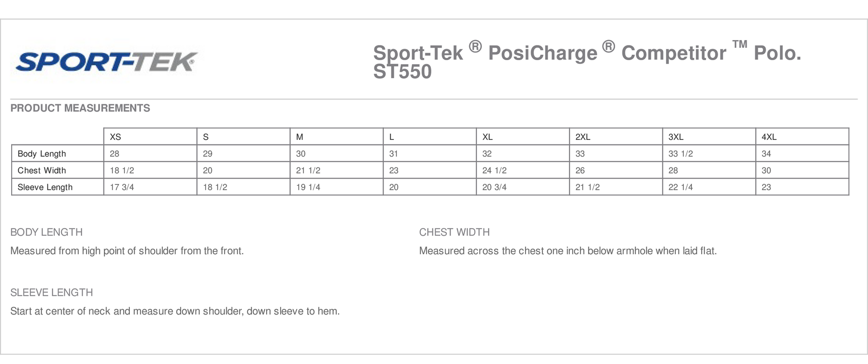Click the Chest Width row label
868x364 pixels.
pyautogui.click(x=42, y=171)
